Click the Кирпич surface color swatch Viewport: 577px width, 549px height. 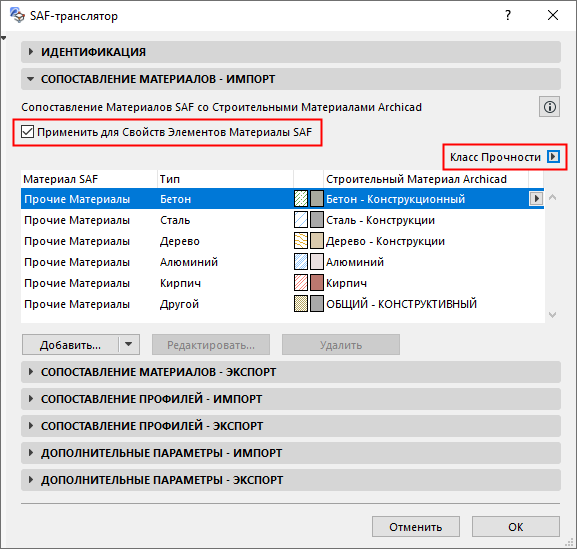tap(317, 283)
